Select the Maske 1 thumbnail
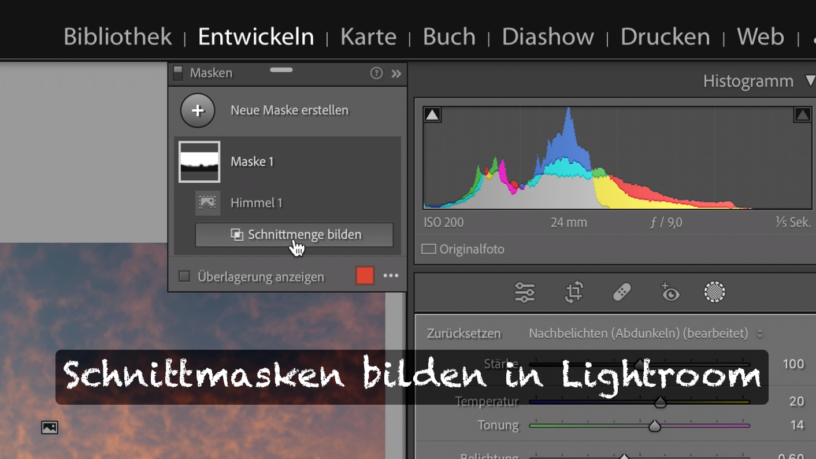Screen dimensions: 816x459 [199, 162]
